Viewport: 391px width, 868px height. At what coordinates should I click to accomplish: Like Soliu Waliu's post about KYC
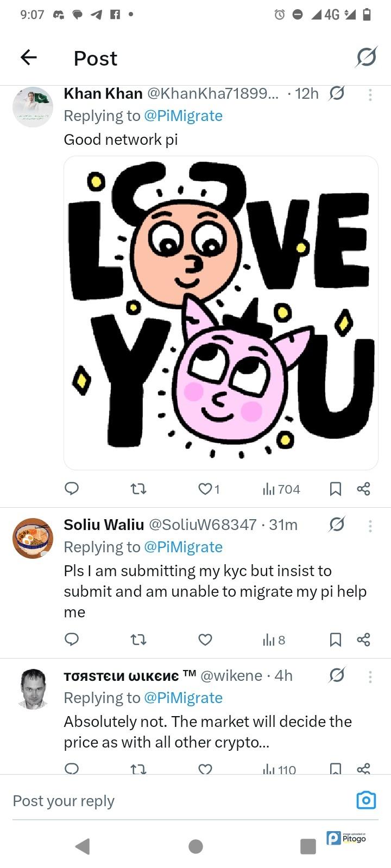pos(205,640)
